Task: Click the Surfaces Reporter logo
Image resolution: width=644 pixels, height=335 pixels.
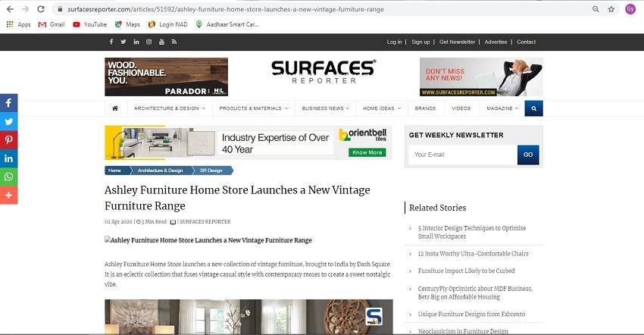Action: coord(324,72)
